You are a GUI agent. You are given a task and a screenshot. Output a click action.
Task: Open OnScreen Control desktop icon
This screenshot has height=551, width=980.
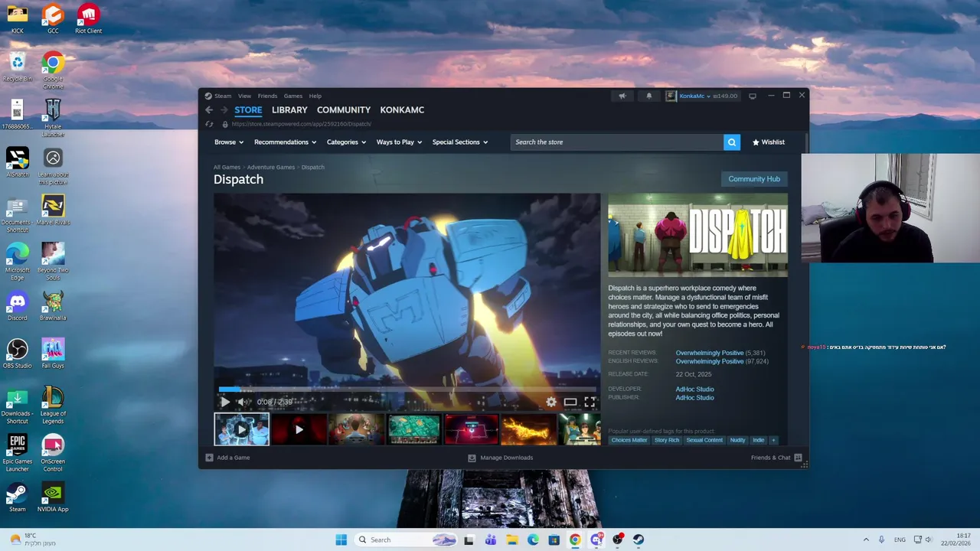53,453
